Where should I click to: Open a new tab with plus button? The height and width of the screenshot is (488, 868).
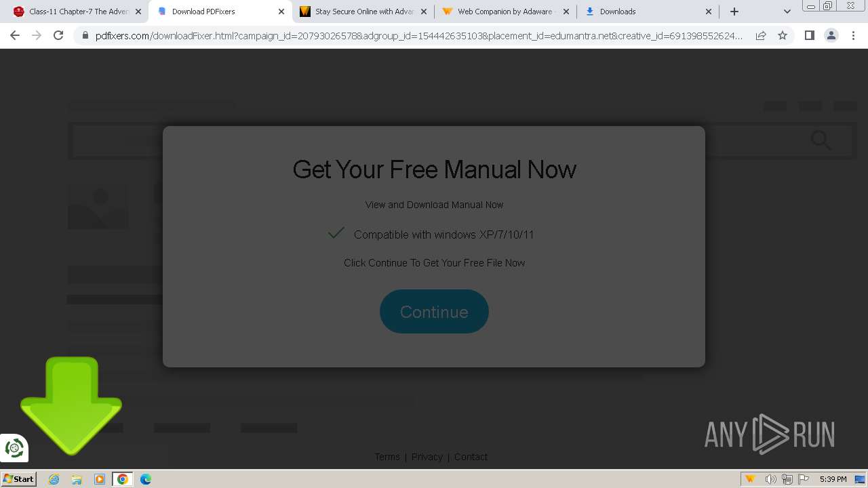[x=734, y=12]
